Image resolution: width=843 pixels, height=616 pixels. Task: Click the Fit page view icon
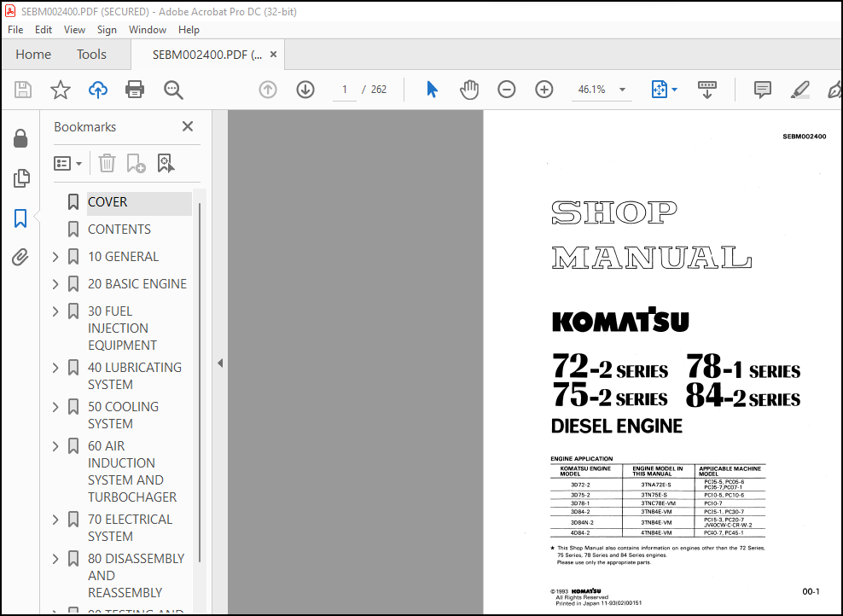point(660,90)
